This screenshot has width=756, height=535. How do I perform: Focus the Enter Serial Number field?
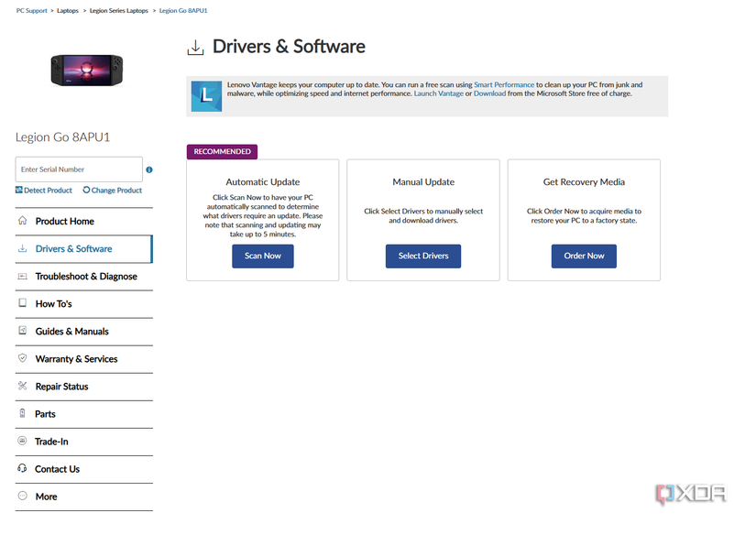[x=79, y=169]
